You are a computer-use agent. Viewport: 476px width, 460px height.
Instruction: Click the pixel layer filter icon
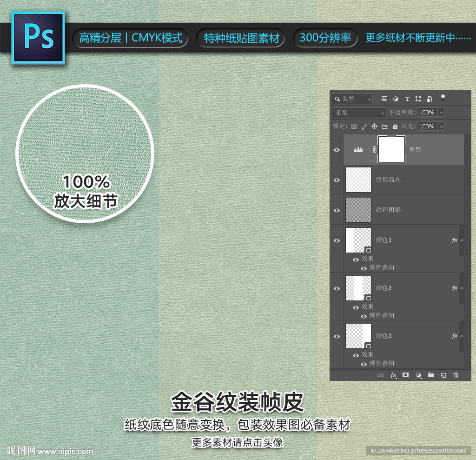click(384, 99)
